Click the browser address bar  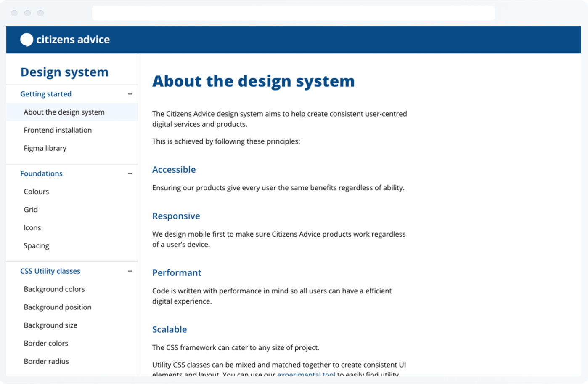(x=293, y=13)
